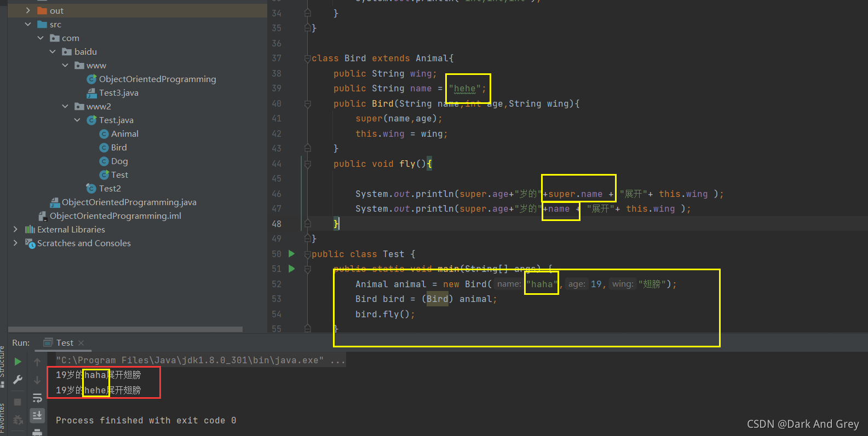Stop the running process

pos(18,402)
